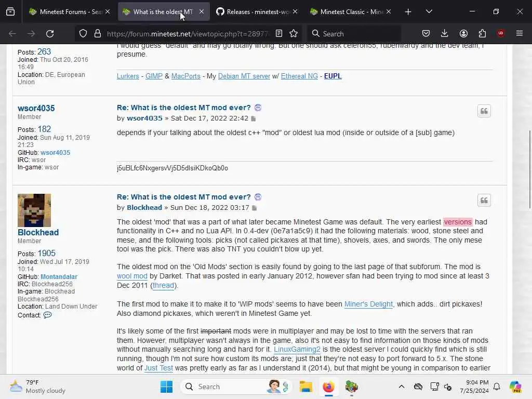View Blockhead's 1905 posts
Screen dimensions: 532x399
pyautogui.click(x=46, y=254)
